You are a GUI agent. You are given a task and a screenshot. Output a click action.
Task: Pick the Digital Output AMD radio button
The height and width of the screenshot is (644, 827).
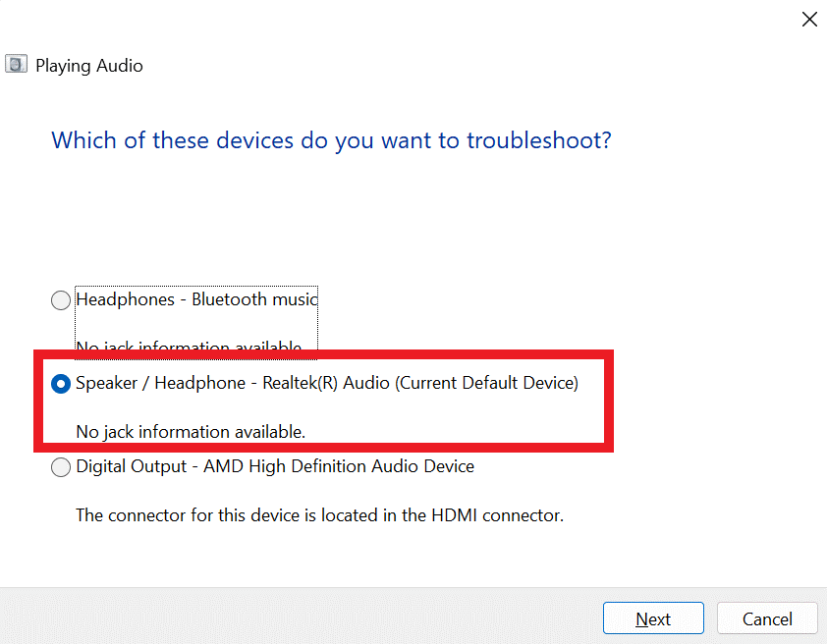click(61, 467)
